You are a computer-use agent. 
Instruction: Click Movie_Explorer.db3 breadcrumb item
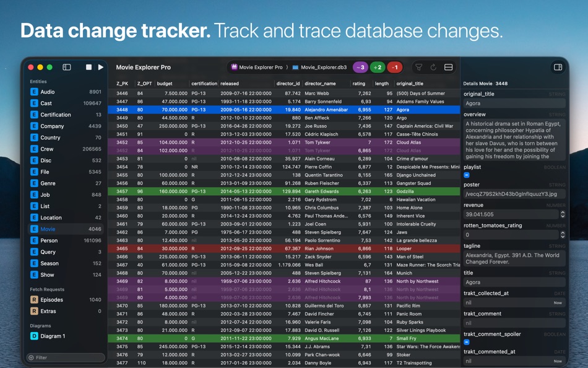[x=319, y=67]
